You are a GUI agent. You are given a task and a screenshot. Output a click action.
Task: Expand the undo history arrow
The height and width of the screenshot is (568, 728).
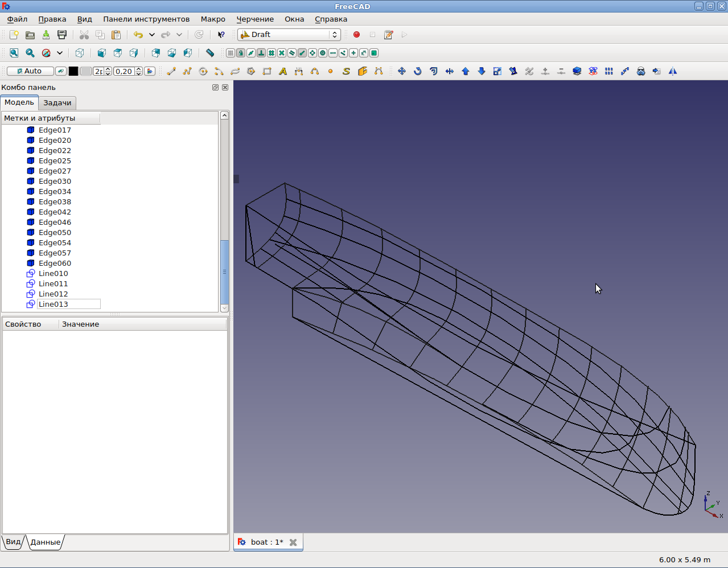pyautogui.click(x=152, y=35)
